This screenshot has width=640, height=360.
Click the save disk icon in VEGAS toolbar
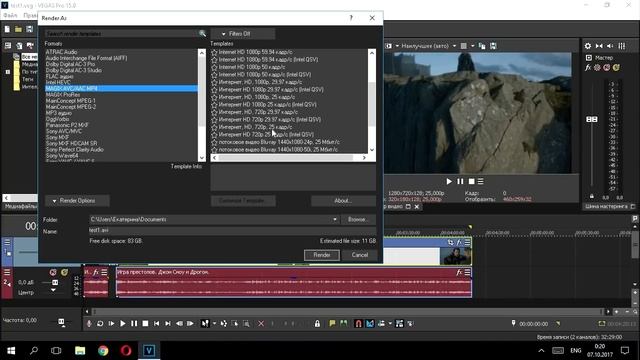[x=29, y=29]
